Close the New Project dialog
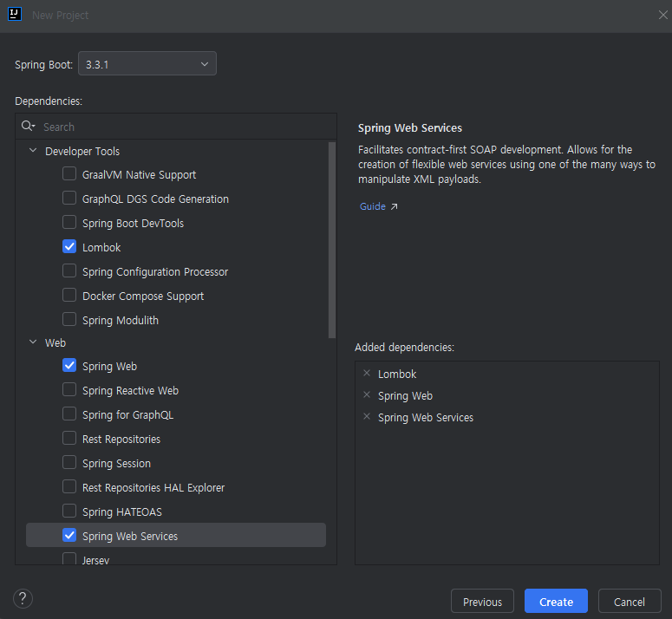This screenshot has height=619, width=672. (x=662, y=15)
